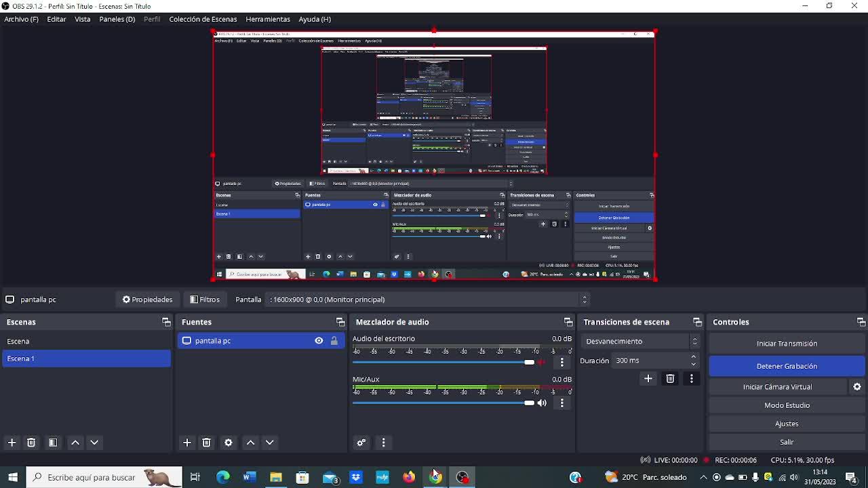The height and width of the screenshot is (488, 868).
Task: Mute the Mic/Aux audio channel
Action: tap(542, 403)
